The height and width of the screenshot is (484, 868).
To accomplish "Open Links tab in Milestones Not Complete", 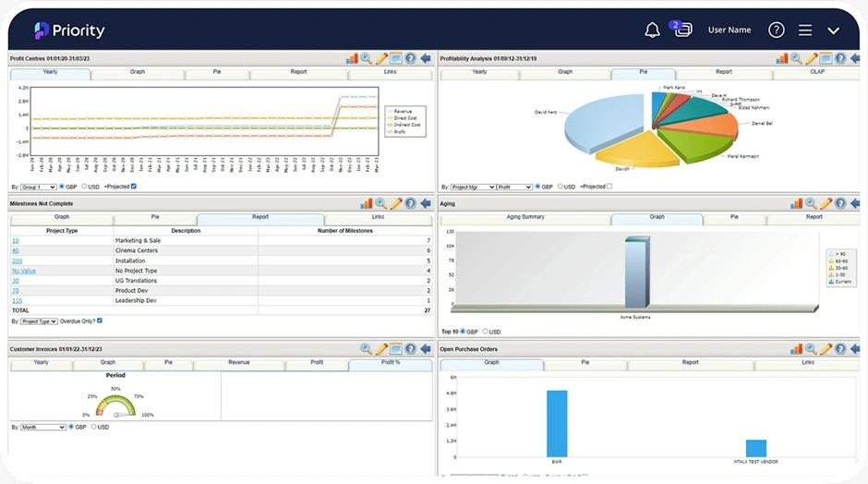I will (x=378, y=217).
